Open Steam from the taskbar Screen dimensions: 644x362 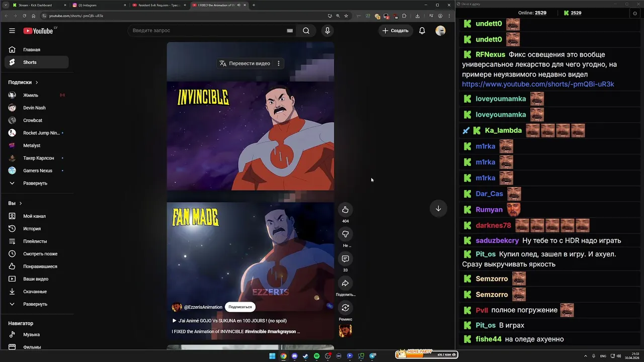(x=305, y=356)
